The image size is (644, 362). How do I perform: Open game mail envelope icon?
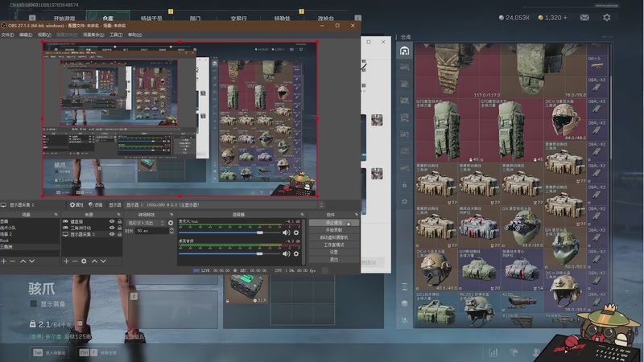tap(584, 17)
